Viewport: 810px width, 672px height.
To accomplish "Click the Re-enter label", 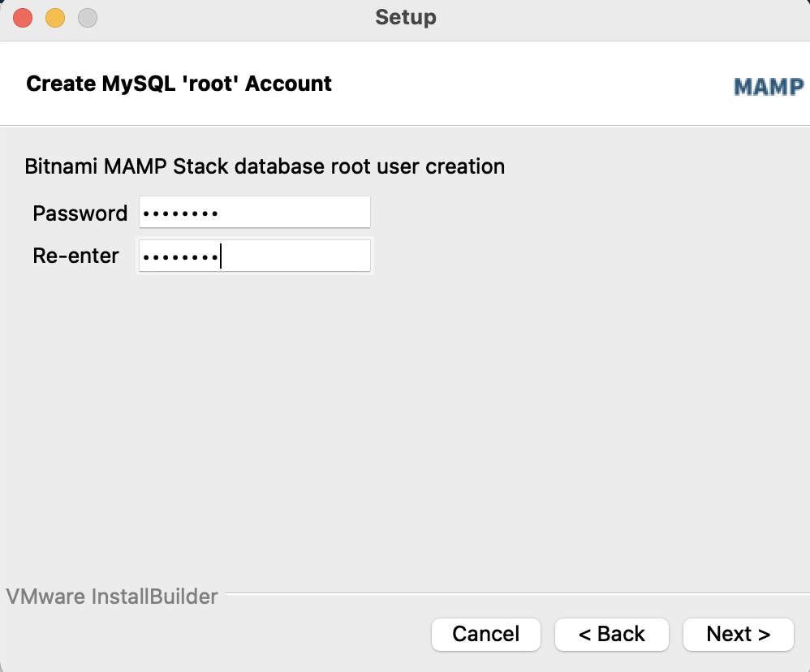I will [76, 256].
